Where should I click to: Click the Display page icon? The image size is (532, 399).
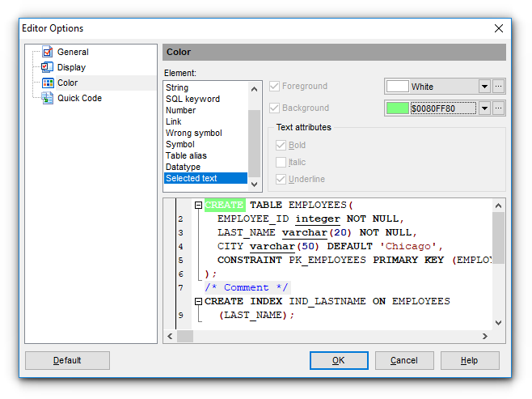[x=47, y=68]
